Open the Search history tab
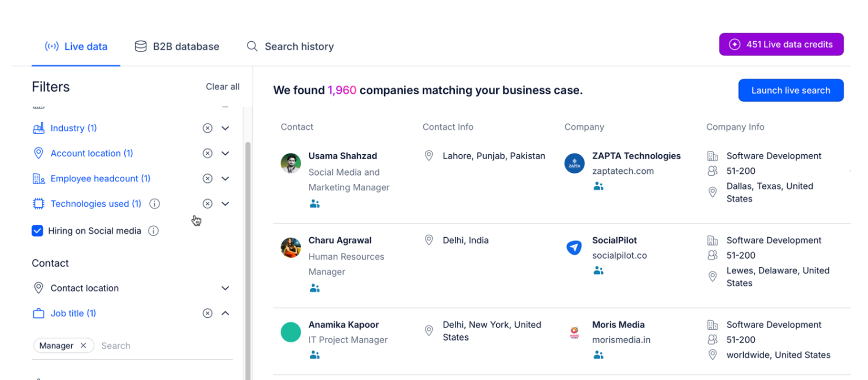Viewport: 868px width, 380px height. 290,47
